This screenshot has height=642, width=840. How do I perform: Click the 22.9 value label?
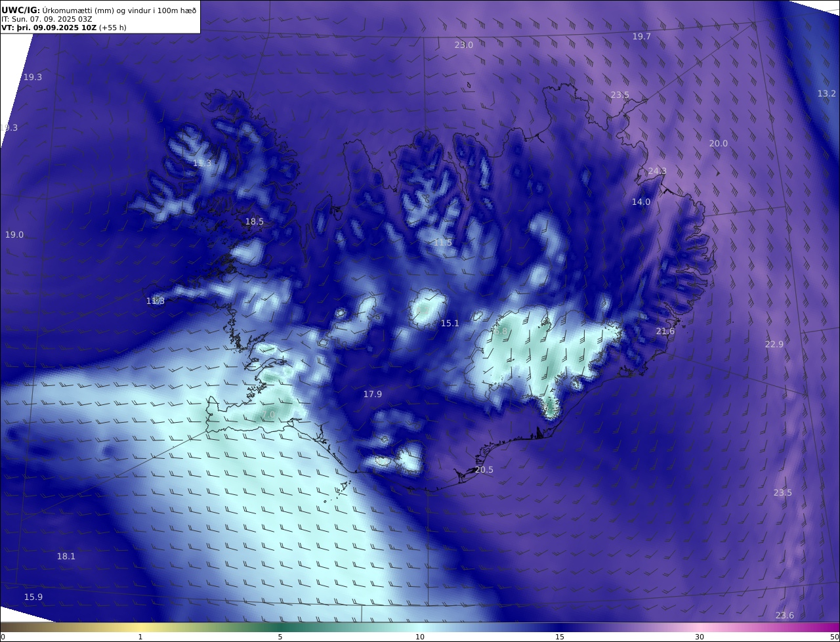(x=774, y=344)
